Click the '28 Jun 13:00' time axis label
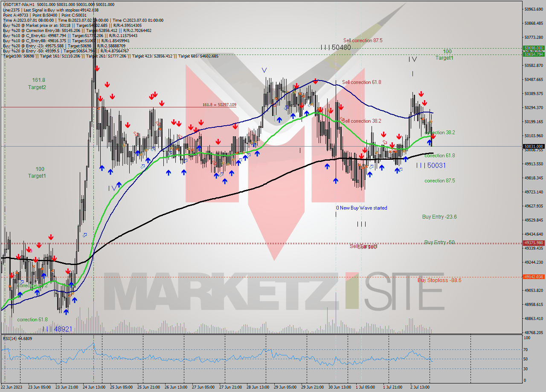The width and height of the screenshot is (546, 392). (258, 387)
